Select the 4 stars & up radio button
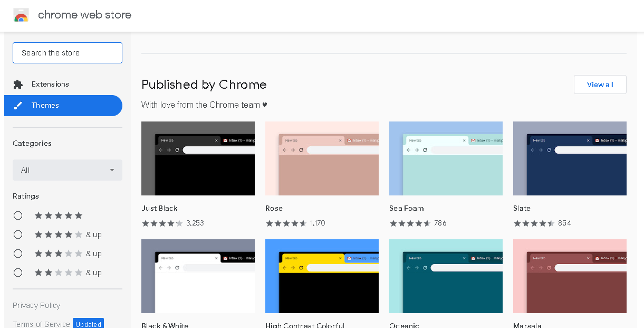This screenshot has width=644, height=328. pyautogui.click(x=18, y=235)
